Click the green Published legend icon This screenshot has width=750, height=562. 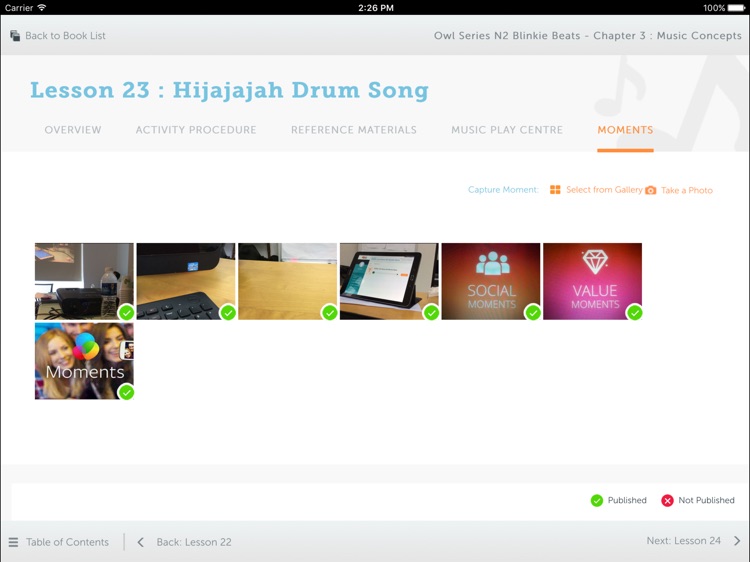pyautogui.click(x=597, y=500)
